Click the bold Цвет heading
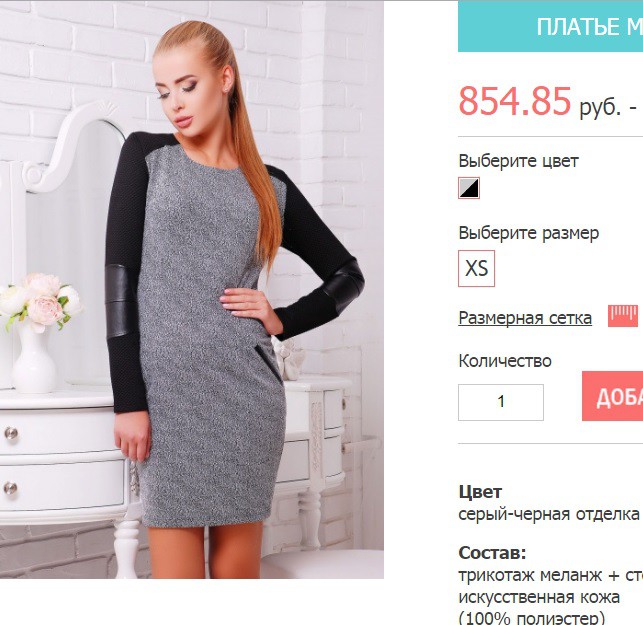Image resolution: width=643 pixels, height=625 pixels. [480, 492]
